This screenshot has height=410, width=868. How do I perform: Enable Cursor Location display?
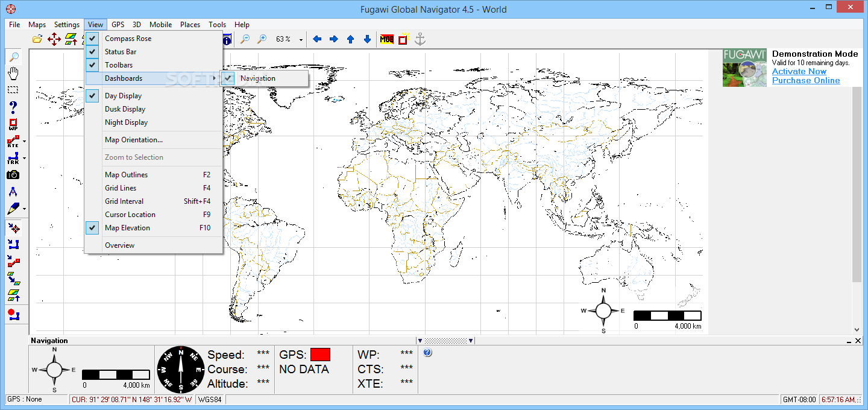click(x=154, y=215)
